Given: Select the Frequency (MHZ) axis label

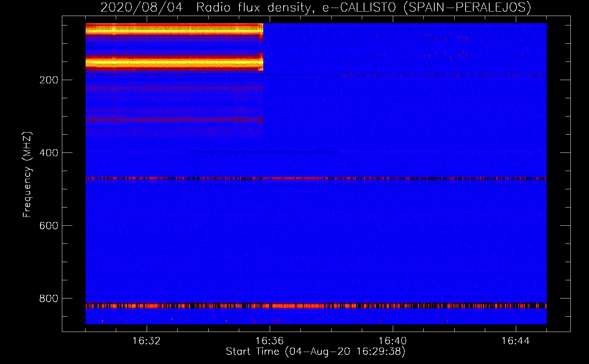Looking at the screenshot, I should click(x=27, y=175).
